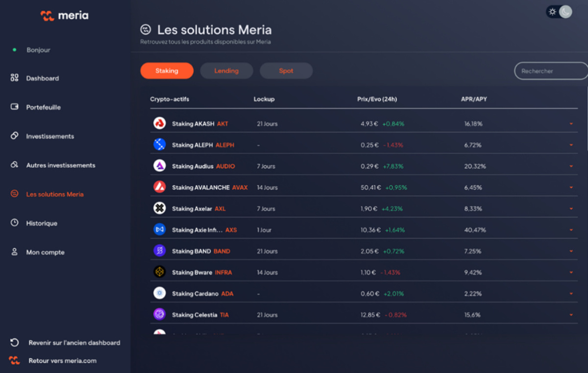Click the Staking Cardano ADA label
The image size is (588, 373).
coord(203,294)
